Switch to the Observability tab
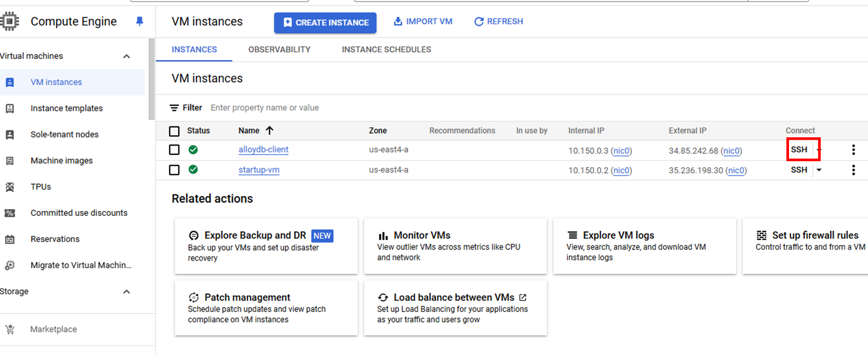 [x=279, y=50]
